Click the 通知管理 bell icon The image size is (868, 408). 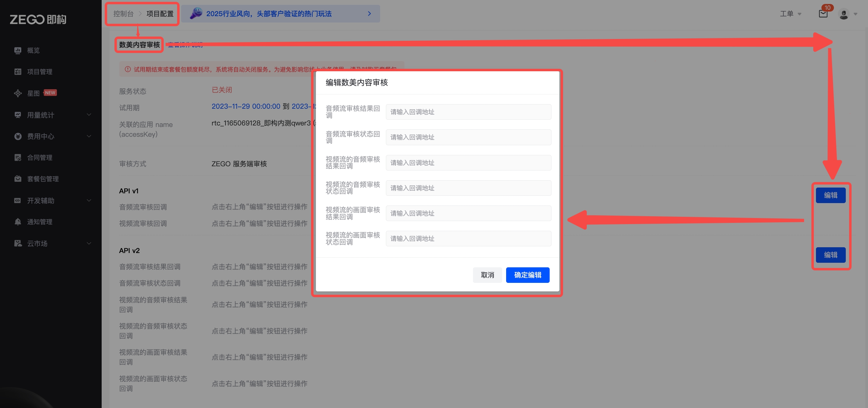tap(18, 222)
